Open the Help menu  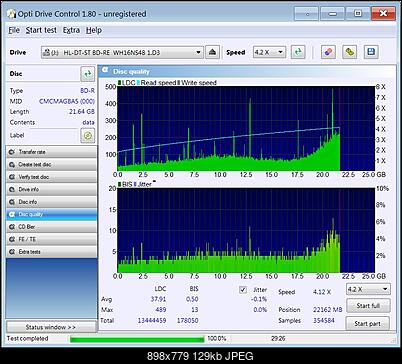(94, 30)
